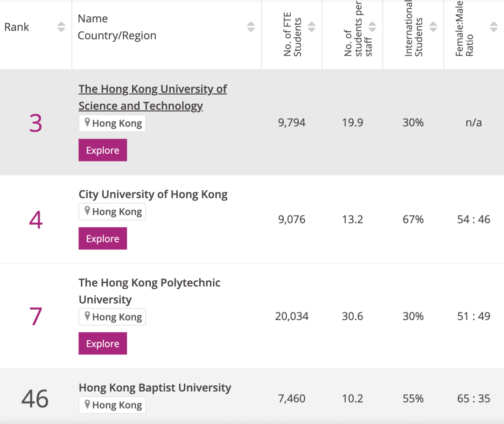This screenshot has height=424, width=504.
Task: Open City University of Hong Kong page
Action: point(153,194)
